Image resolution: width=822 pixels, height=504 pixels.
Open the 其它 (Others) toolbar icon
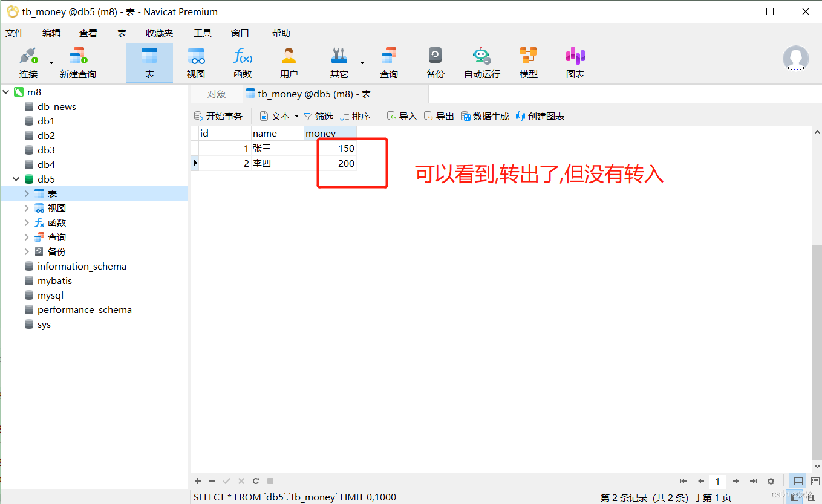339,63
